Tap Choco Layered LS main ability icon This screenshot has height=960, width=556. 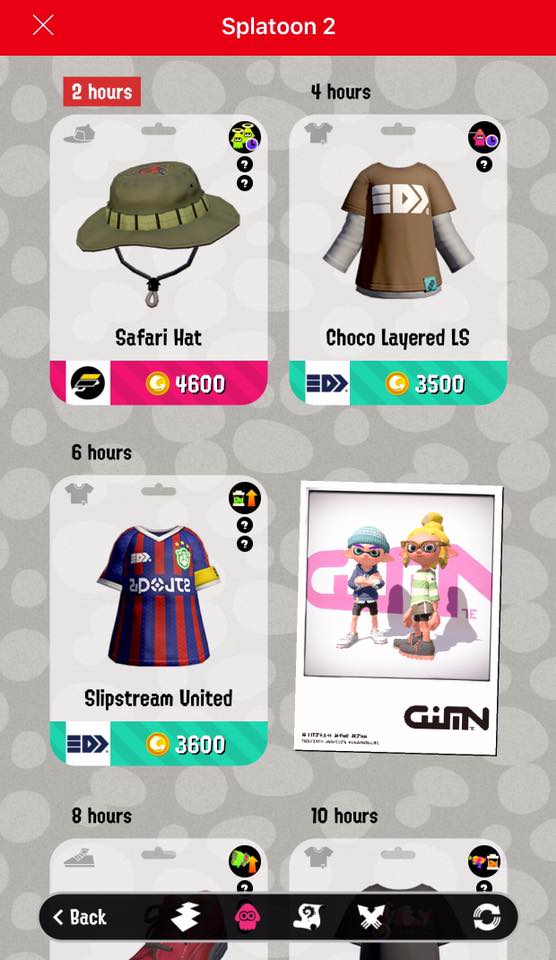484,136
